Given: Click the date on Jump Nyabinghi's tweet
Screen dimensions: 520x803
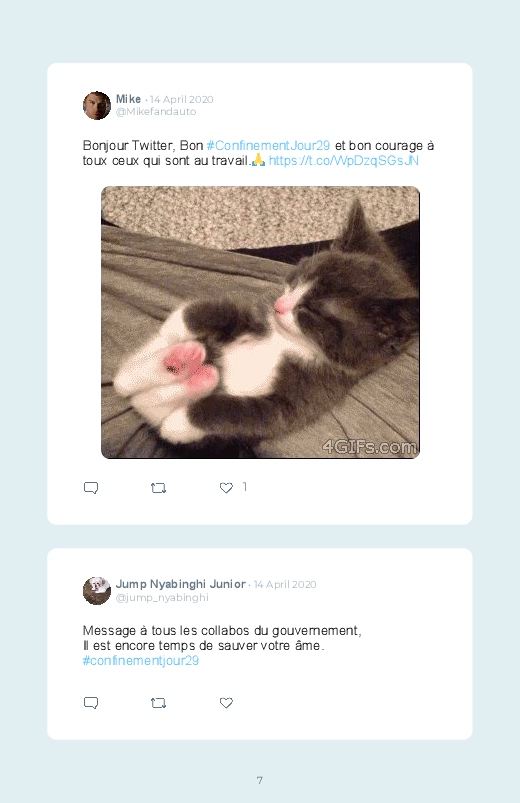Looking at the screenshot, I should click(x=285, y=584).
